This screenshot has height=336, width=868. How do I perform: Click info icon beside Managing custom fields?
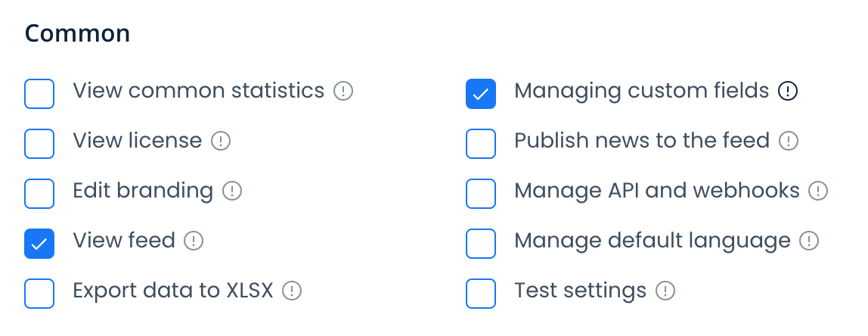pos(789,92)
